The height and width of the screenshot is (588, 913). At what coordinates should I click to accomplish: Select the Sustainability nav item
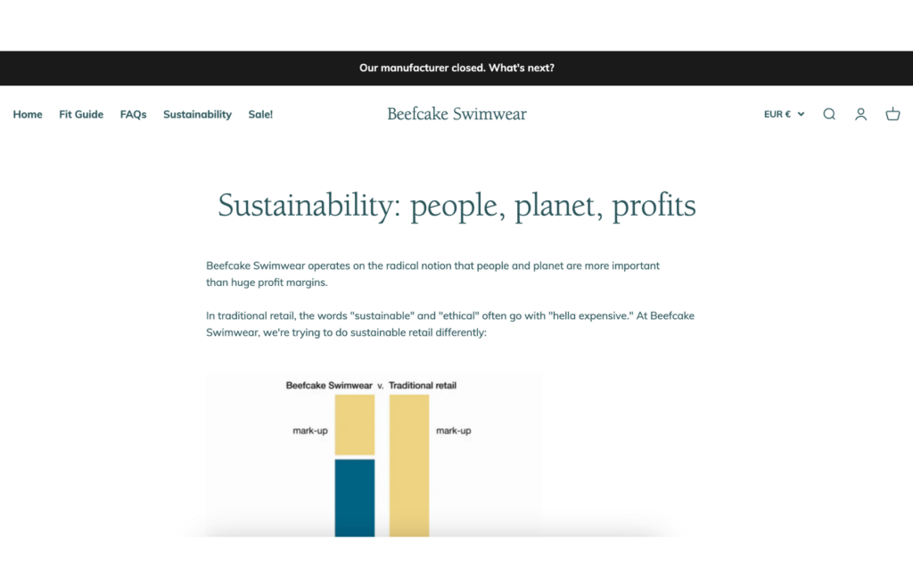pyautogui.click(x=197, y=115)
